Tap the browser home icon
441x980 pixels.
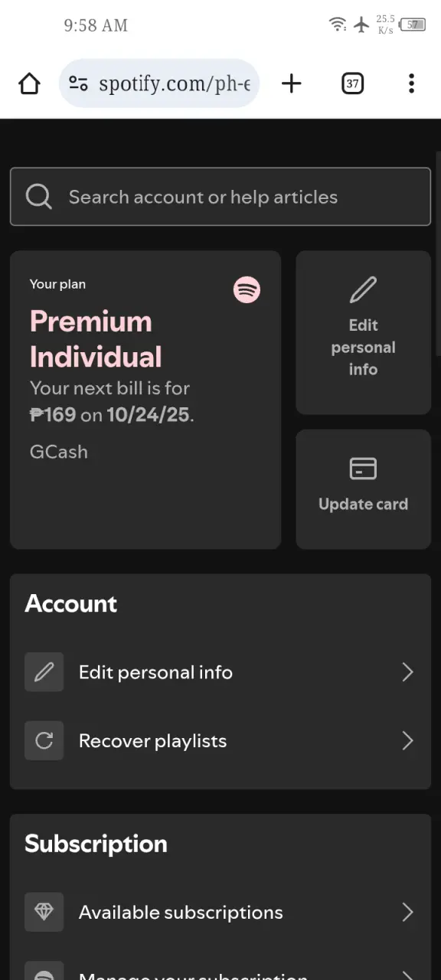pyautogui.click(x=29, y=83)
